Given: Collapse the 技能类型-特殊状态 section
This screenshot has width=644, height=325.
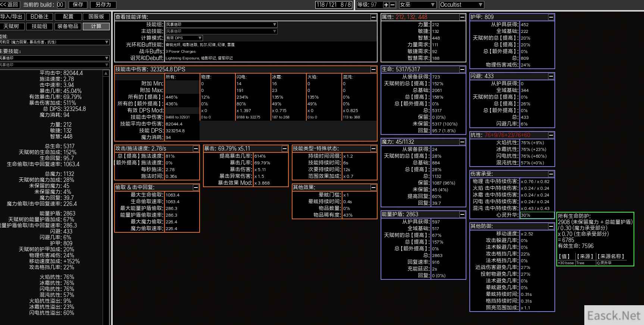Looking at the screenshot, I should [x=373, y=149].
